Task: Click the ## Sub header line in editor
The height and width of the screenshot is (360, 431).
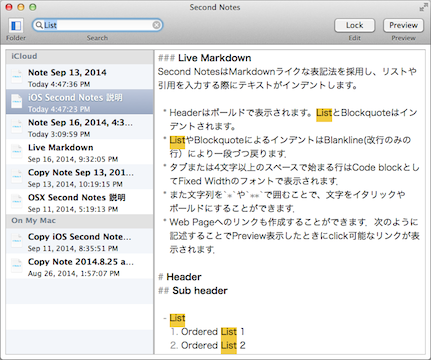Action: pyautogui.click(x=193, y=291)
